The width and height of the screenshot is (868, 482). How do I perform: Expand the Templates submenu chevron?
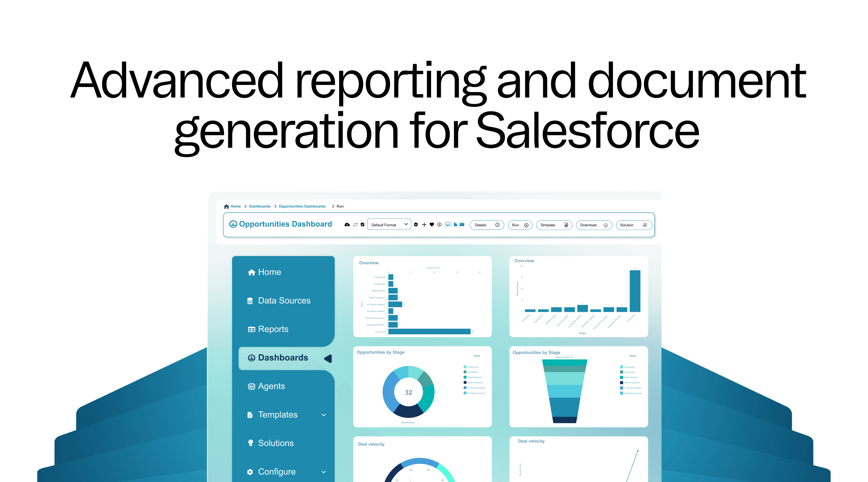pos(324,415)
